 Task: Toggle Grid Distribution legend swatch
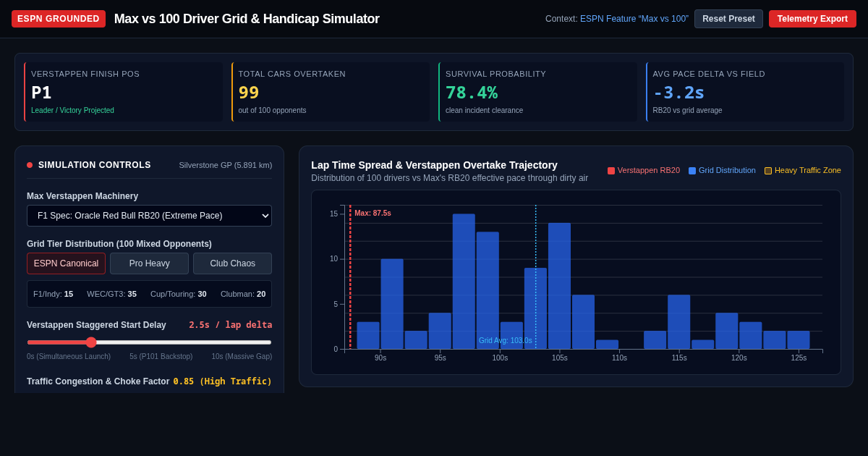click(x=692, y=171)
